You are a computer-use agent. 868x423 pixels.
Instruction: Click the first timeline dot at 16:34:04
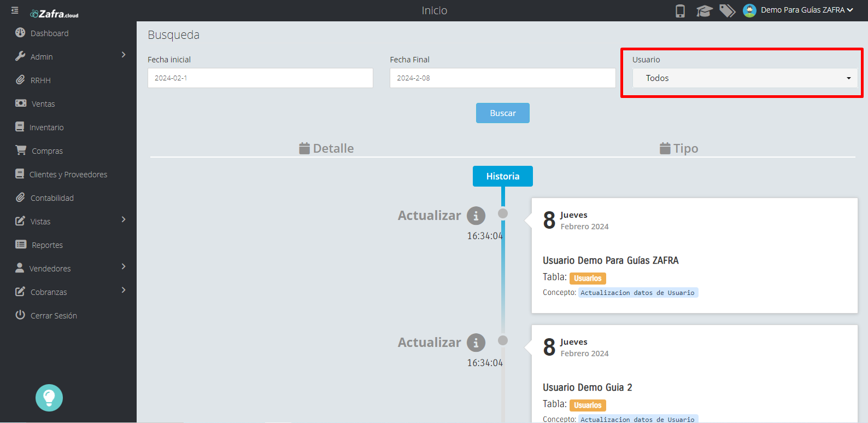[503, 213]
